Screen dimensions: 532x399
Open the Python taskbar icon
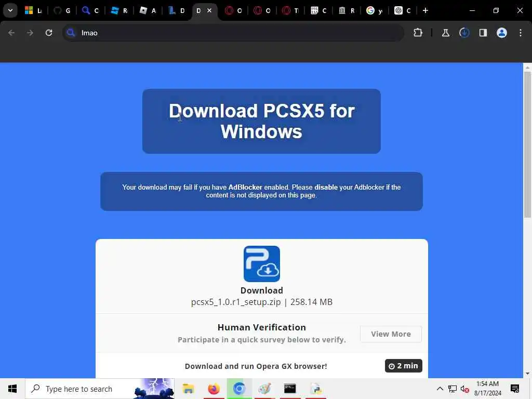[316, 389]
